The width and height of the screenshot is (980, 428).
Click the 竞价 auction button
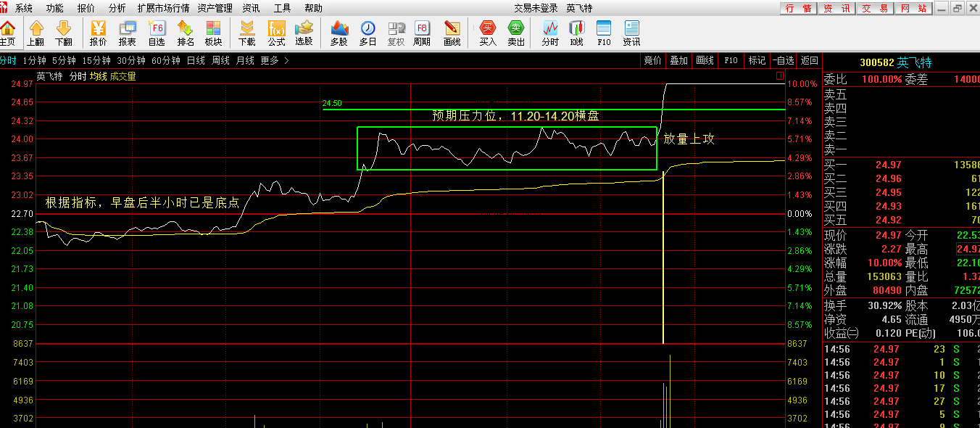coord(652,61)
